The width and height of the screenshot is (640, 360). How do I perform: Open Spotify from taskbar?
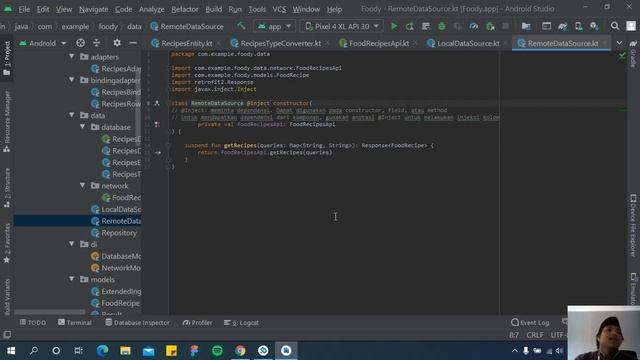[x=217, y=350]
